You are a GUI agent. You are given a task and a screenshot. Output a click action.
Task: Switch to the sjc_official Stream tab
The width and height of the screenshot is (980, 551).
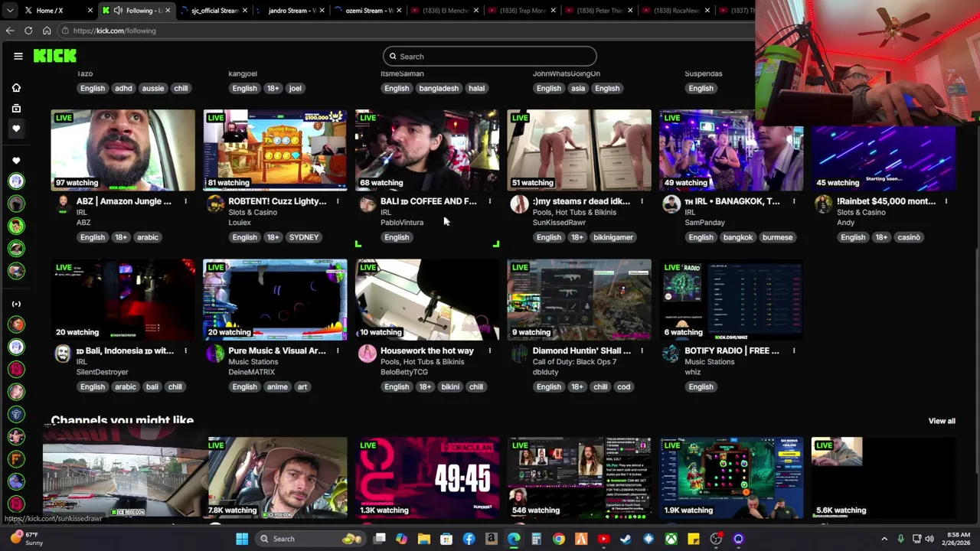[214, 10]
